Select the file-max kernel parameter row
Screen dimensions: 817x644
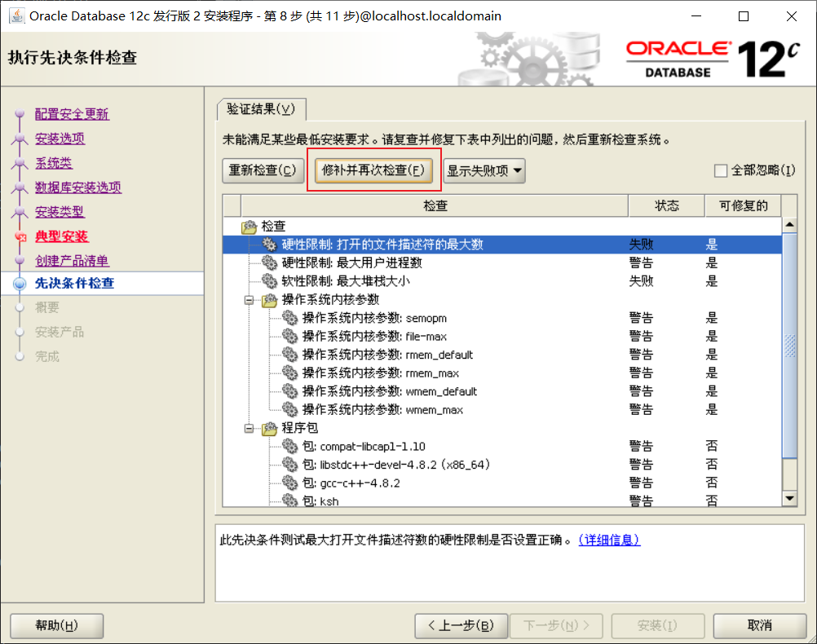pyautogui.click(x=502, y=336)
